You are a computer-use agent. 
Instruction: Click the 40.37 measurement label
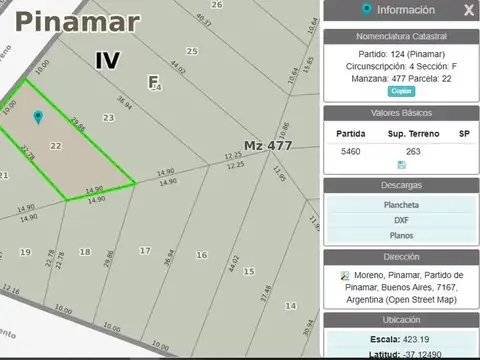point(203,20)
